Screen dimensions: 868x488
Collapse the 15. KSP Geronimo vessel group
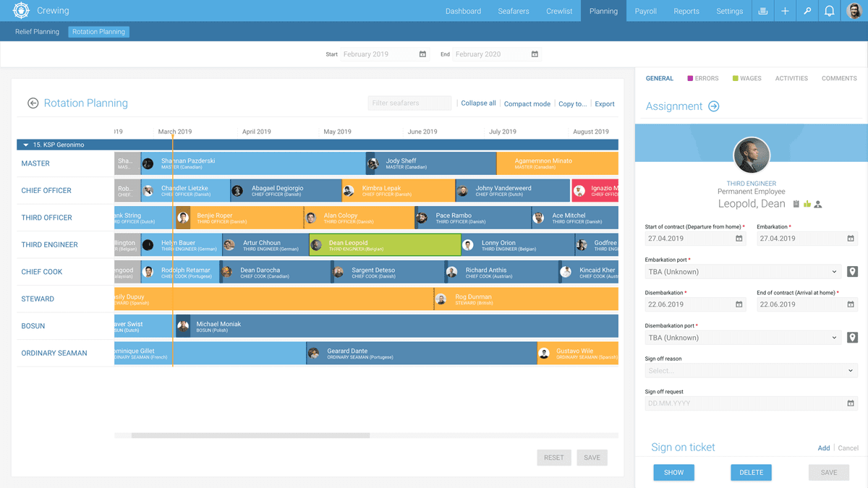point(27,145)
